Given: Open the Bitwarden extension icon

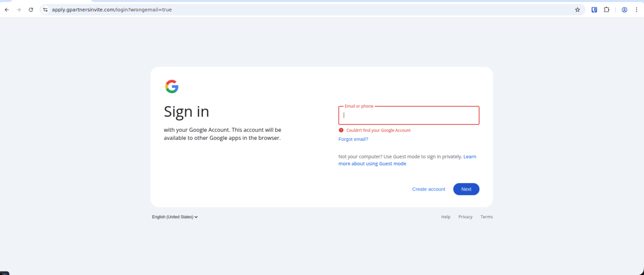Looking at the screenshot, I should coord(594,10).
